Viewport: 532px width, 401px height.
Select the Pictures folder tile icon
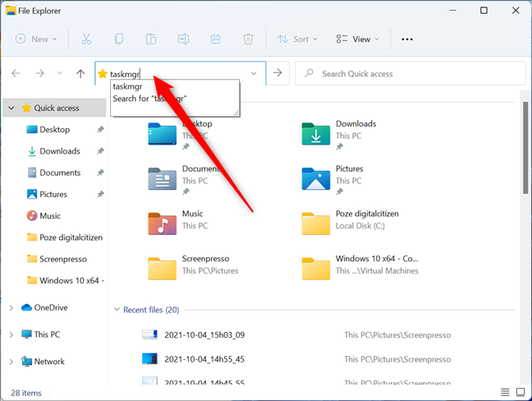pos(316,178)
